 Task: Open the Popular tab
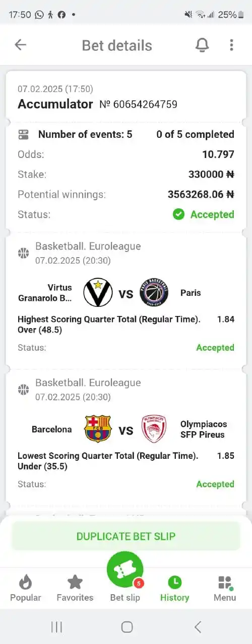pos(26,589)
